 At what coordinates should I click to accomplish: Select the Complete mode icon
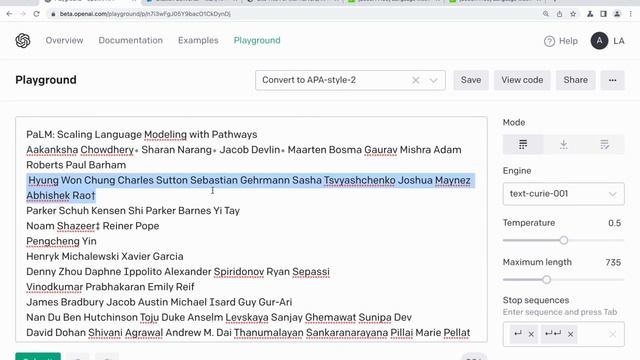(x=523, y=144)
